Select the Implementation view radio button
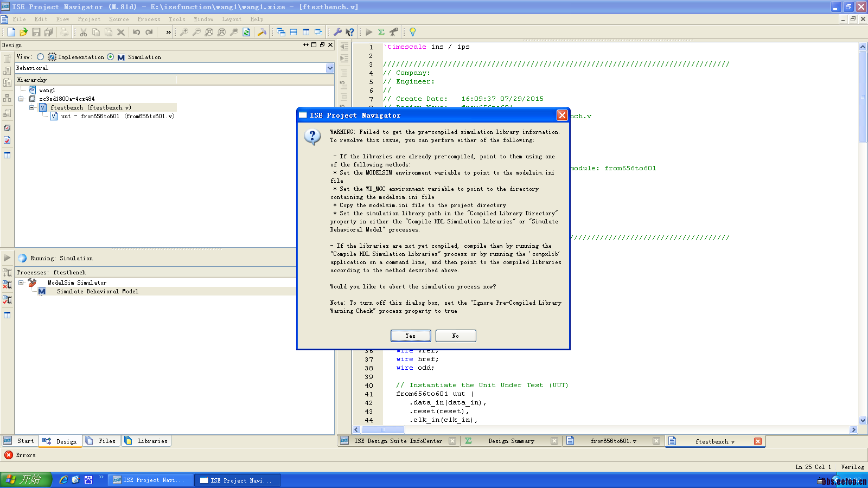This screenshot has height=488, width=868. [x=40, y=57]
